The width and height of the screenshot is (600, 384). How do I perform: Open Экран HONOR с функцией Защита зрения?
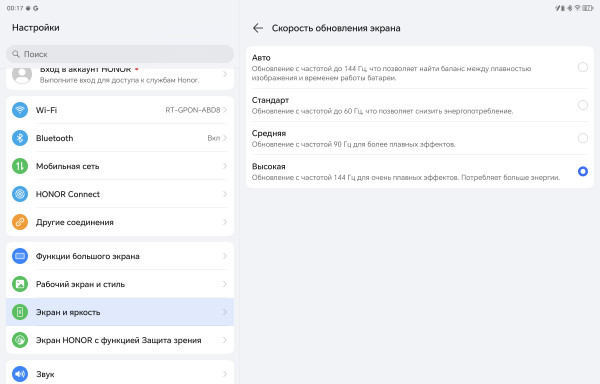point(120,340)
